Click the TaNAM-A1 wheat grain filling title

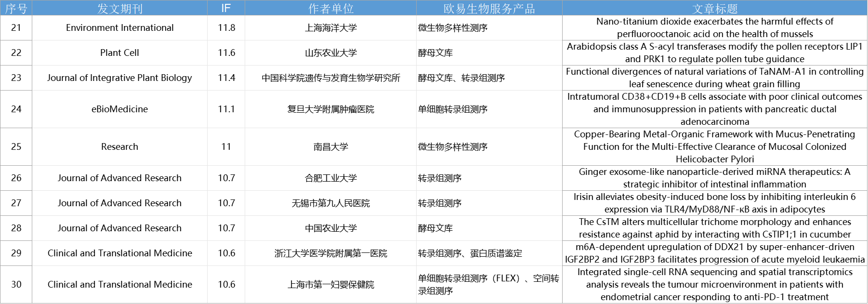(x=715, y=78)
